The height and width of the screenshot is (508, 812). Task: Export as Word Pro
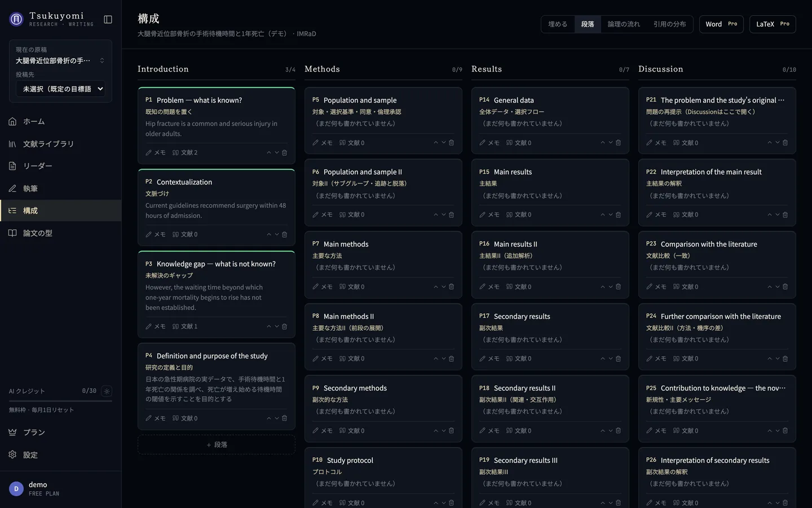point(721,24)
